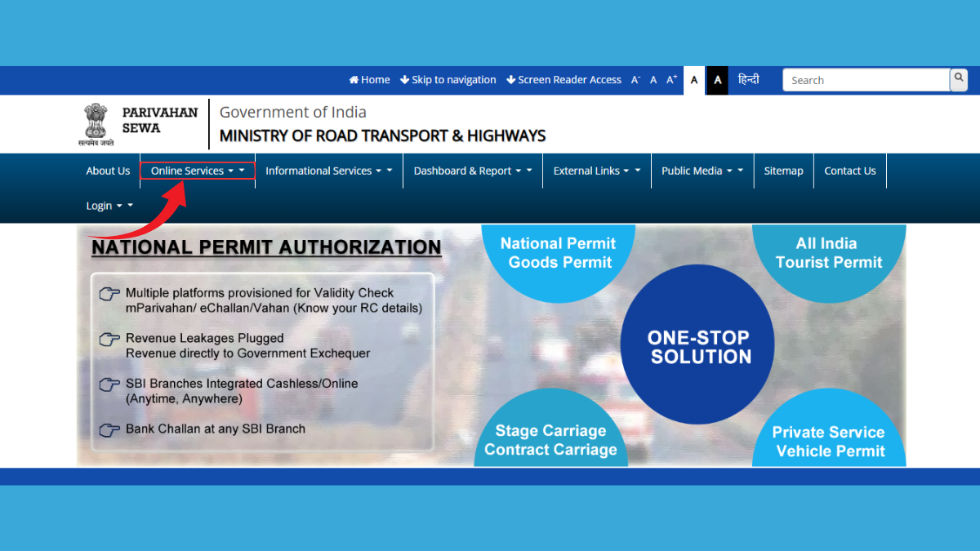Switch language to Hindi
Viewport: 980px width, 551px height.
(x=749, y=80)
